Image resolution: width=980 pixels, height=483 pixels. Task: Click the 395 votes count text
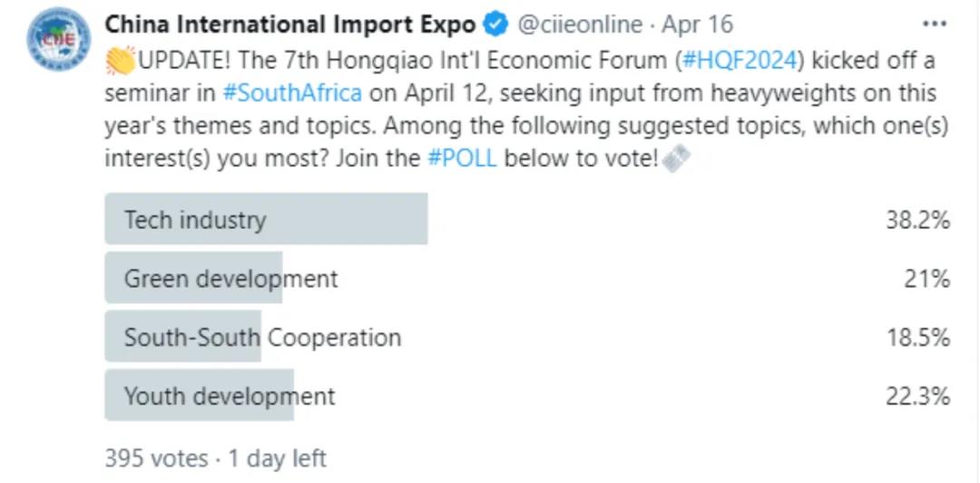click(x=156, y=458)
